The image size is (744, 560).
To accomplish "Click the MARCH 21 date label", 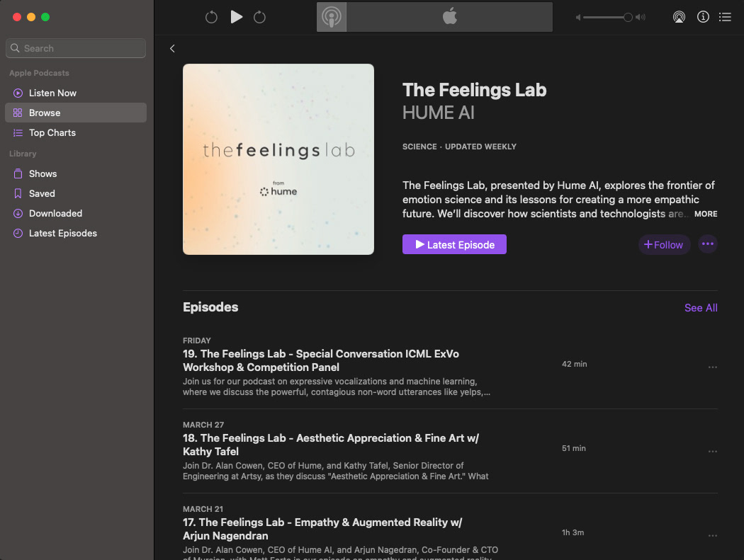I will pos(203,509).
